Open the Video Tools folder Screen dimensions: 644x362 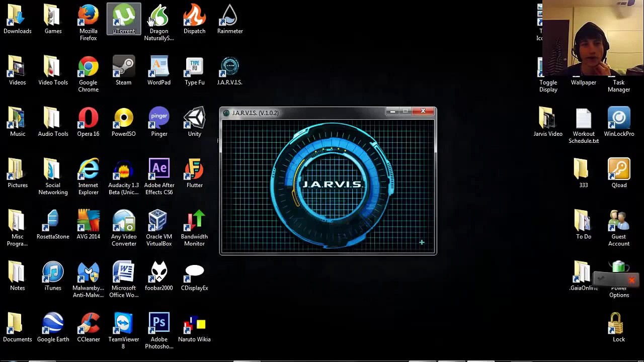pyautogui.click(x=53, y=70)
